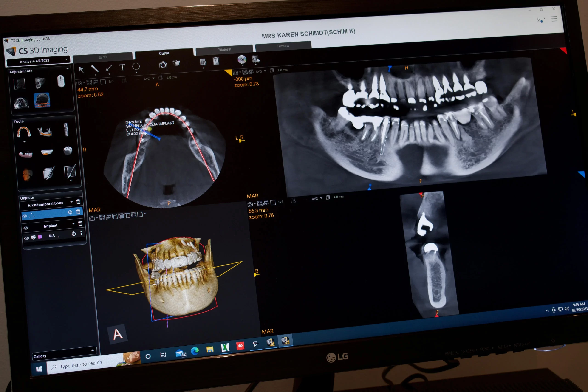Select the text annotation T tool

(122, 67)
